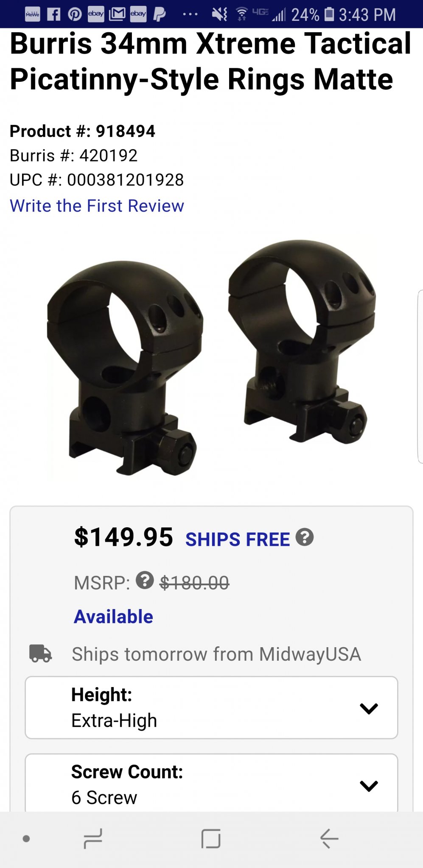Screen dimensions: 423x868
Task: Open the Gmail notification icon
Action: 117,14
